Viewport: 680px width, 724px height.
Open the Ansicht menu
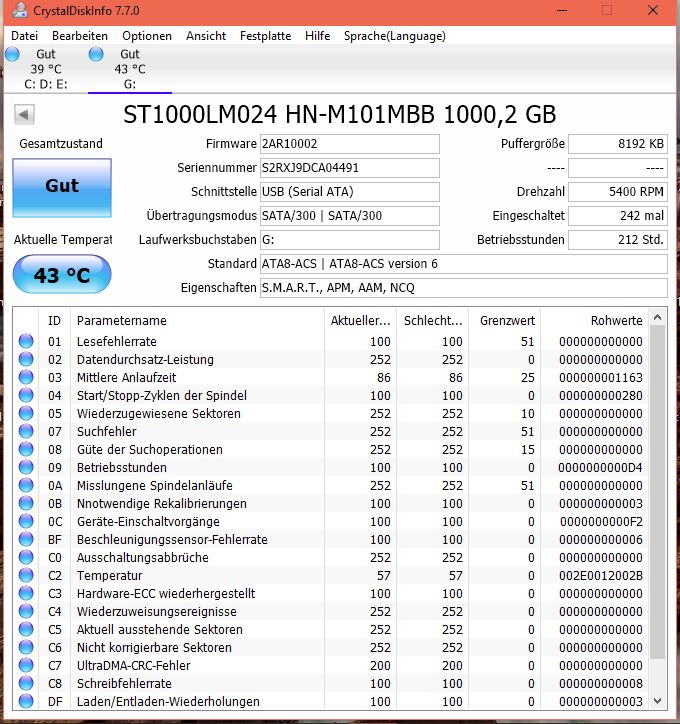pos(206,36)
